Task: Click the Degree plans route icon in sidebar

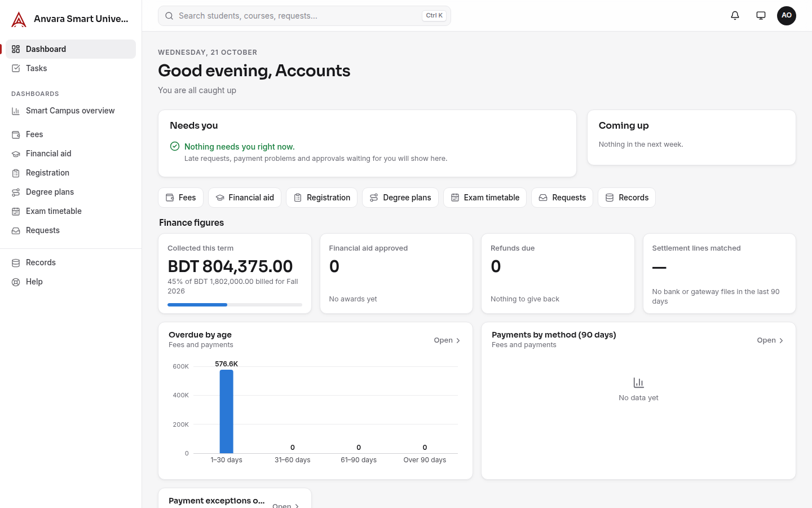Action: coord(16,192)
